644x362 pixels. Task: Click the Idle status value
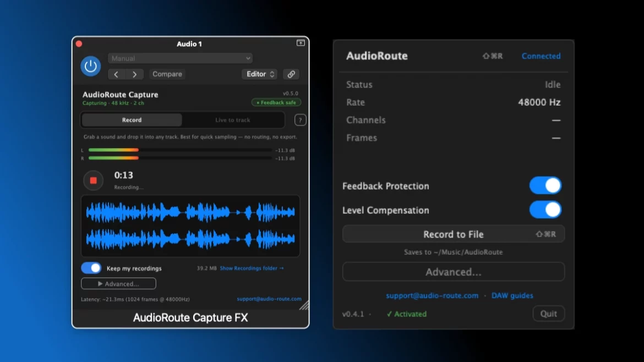(x=553, y=85)
